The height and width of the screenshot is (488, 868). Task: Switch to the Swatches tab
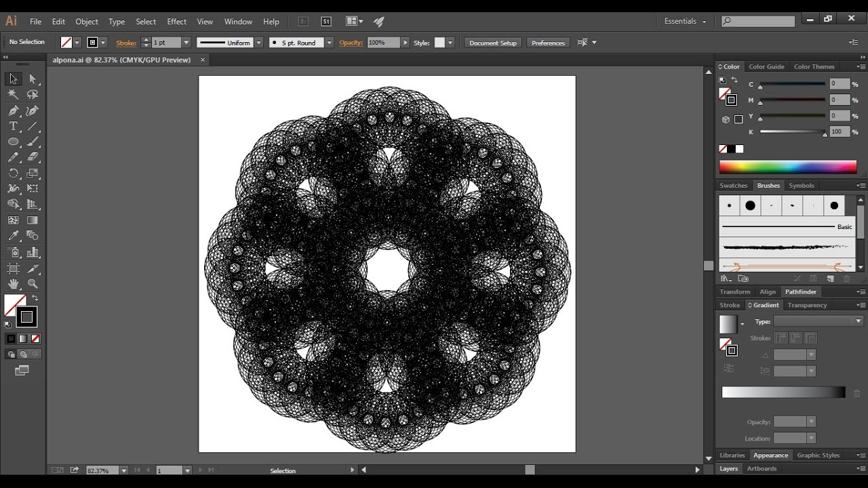click(733, 186)
